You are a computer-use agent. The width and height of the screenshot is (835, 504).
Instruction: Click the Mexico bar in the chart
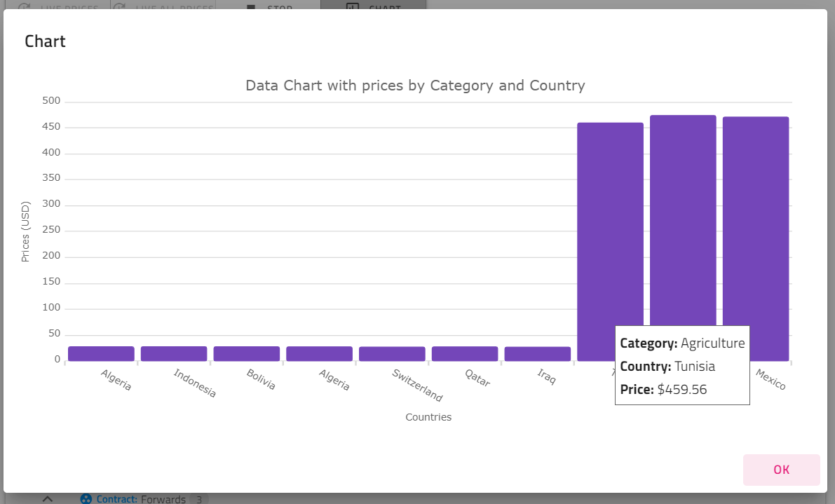coord(755,210)
